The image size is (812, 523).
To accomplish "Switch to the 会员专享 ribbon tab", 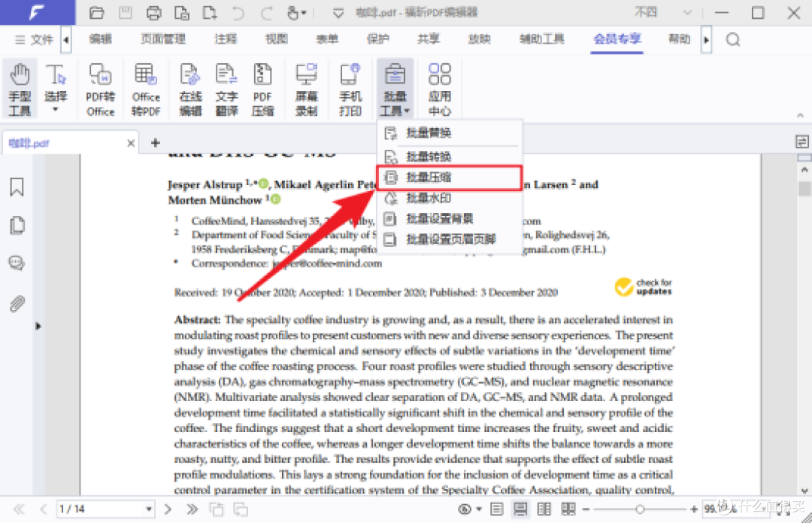I will [617, 39].
